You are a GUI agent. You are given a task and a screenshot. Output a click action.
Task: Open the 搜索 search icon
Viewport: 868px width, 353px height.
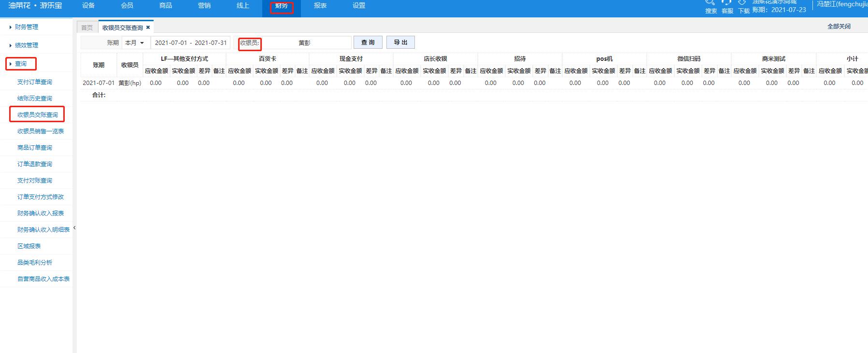pyautogui.click(x=711, y=6)
